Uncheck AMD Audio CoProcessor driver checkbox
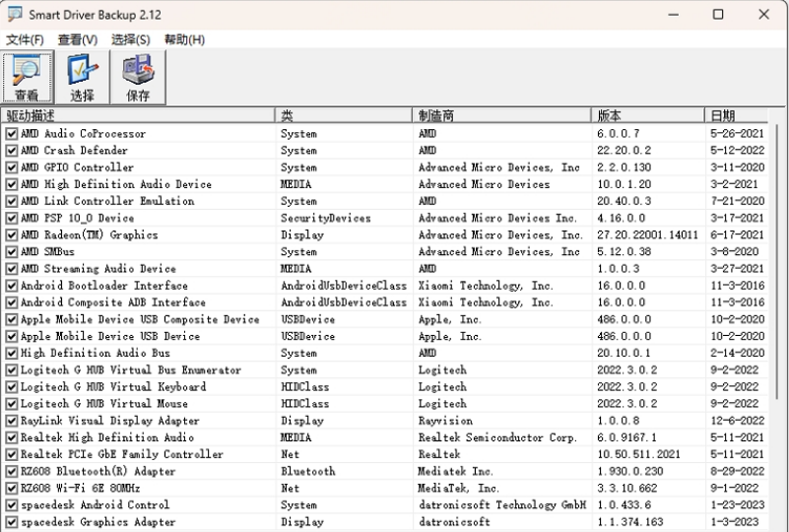Image resolution: width=789 pixels, height=532 pixels. coord(12,133)
